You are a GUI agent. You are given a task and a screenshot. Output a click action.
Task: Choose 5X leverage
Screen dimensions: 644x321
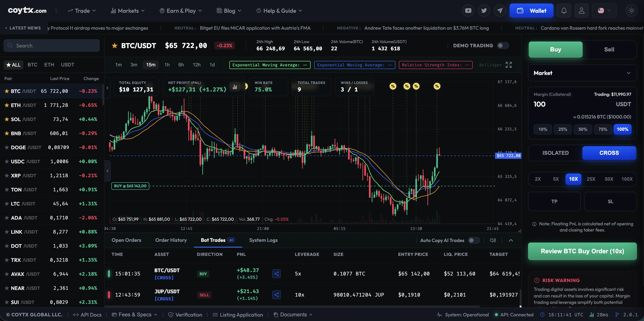click(x=555, y=179)
